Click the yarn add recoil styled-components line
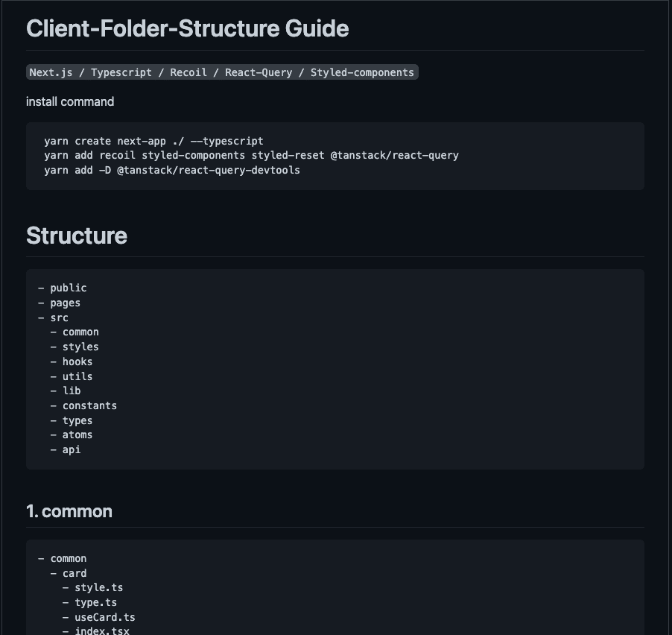672x635 pixels. point(251,156)
